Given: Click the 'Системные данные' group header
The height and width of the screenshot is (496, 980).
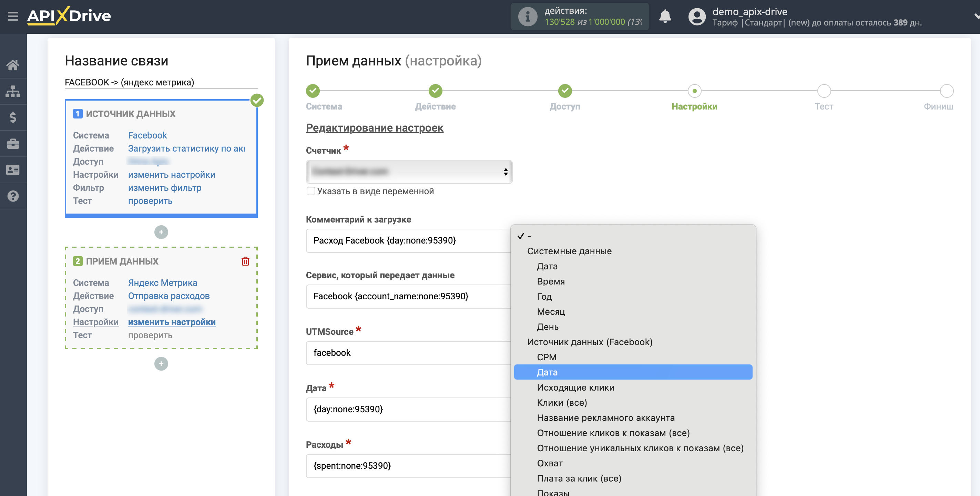Looking at the screenshot, I should click(x=569, y=251).
